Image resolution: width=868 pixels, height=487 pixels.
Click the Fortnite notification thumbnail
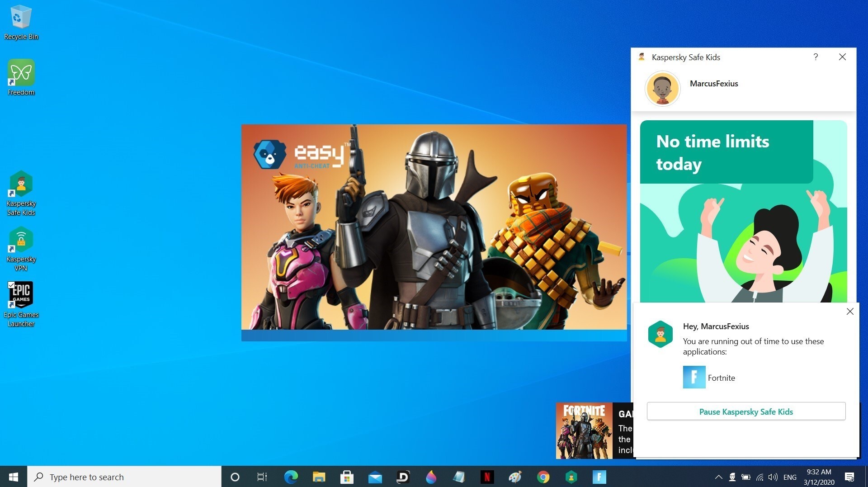tap(584, 431)
